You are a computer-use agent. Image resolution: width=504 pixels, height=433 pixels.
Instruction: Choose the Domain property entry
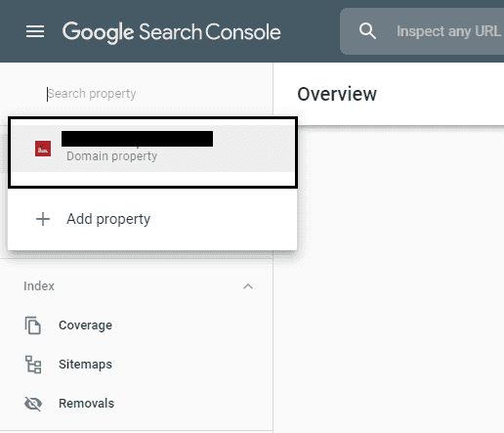click(x=152, y=149)
